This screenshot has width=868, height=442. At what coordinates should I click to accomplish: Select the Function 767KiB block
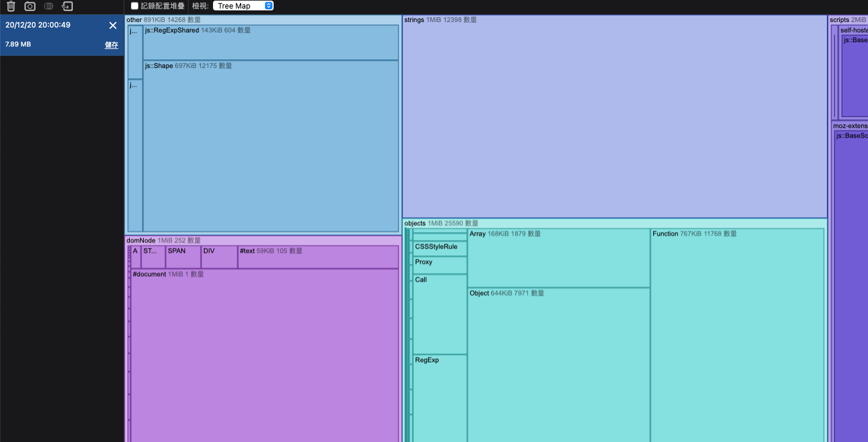tap(737, 335)
